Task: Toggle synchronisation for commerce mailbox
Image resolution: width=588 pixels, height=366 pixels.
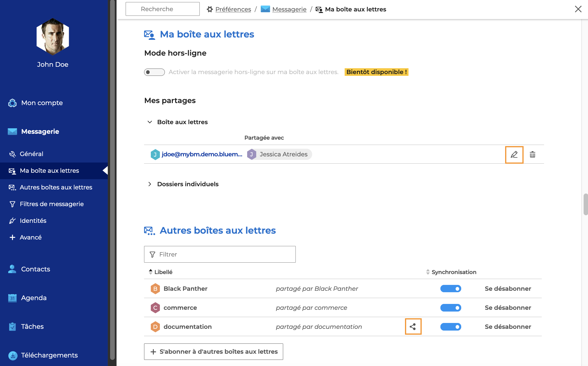Action: click(451, 308)
